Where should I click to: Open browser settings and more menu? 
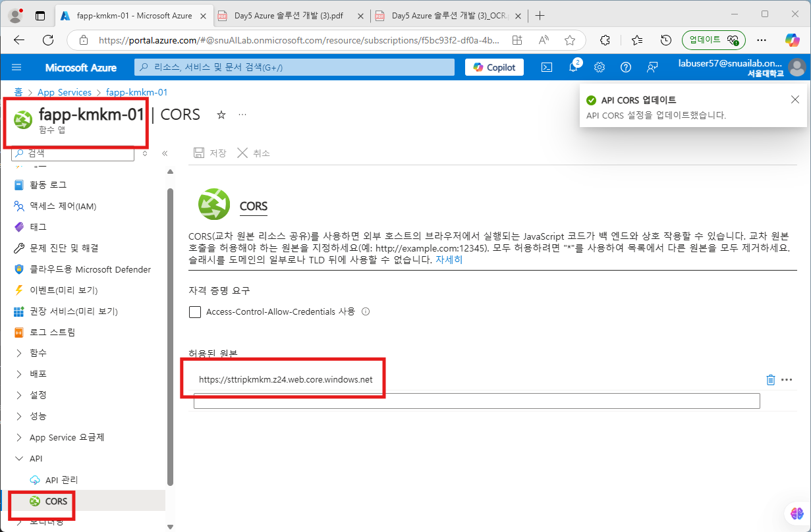762,40
